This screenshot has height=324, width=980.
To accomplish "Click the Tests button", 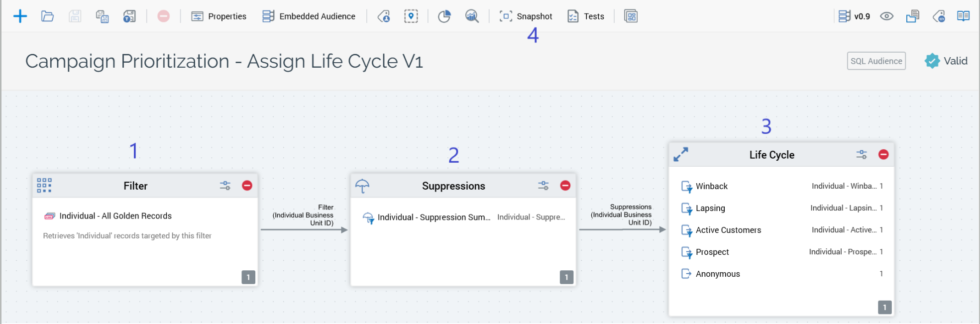I will pyautogui.click(x=586, y=16).
